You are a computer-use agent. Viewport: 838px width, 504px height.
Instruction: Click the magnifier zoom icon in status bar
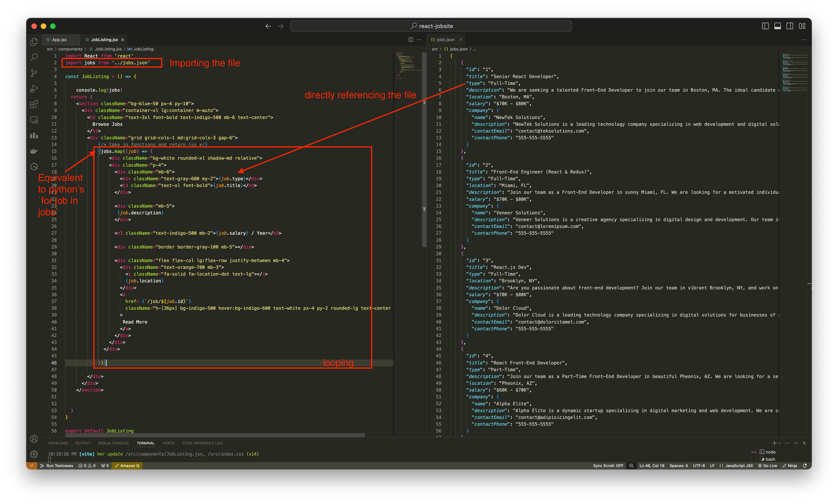point(632,466)
